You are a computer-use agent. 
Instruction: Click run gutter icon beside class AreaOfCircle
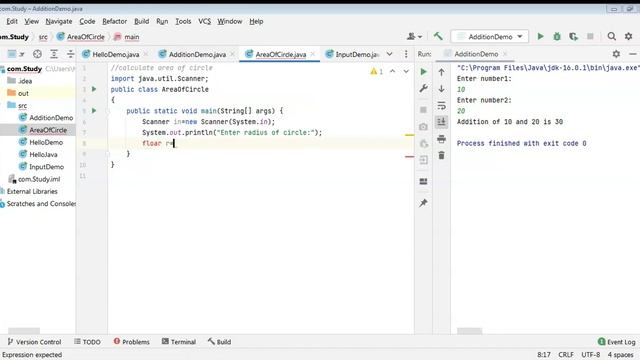(x=94, y=89)
